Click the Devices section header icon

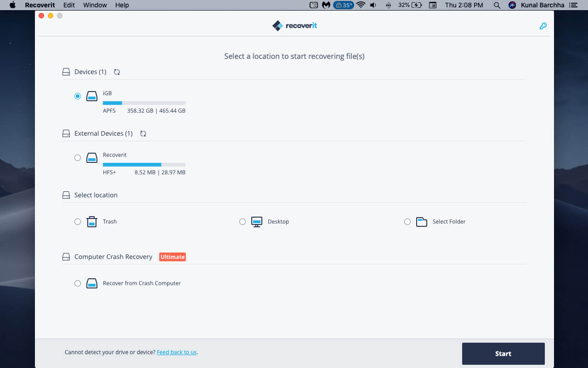[x=66, y=72]
